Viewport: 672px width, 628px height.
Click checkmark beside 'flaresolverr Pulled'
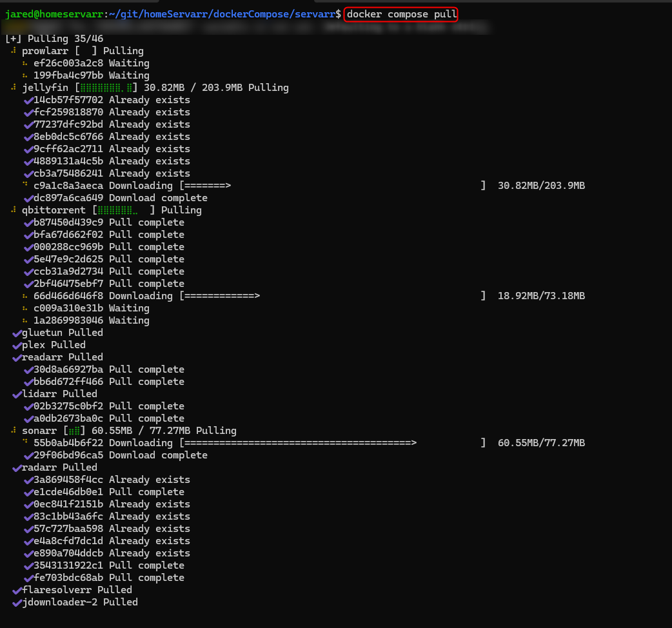[x=17, y=591]
